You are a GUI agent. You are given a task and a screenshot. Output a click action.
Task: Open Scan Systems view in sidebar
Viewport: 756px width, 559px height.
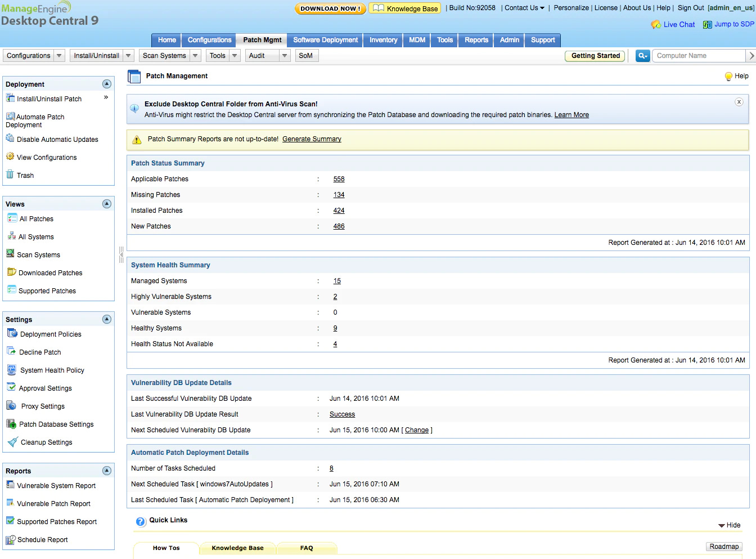[x=38, y=254]
